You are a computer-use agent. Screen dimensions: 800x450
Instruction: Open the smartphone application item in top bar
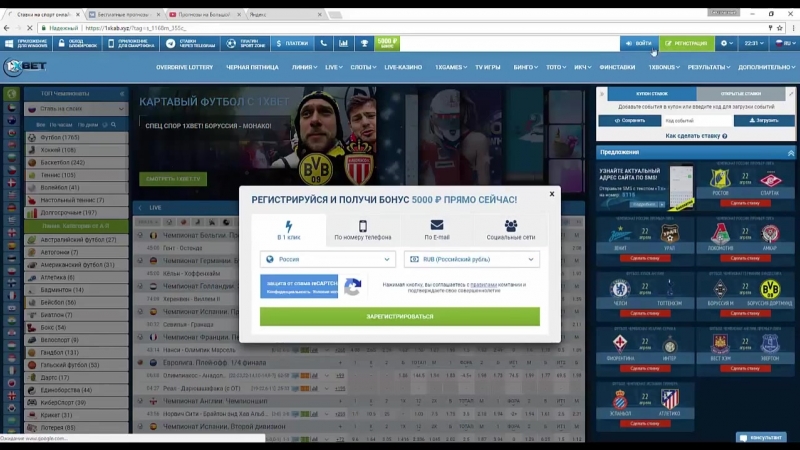tap(131, 44)
